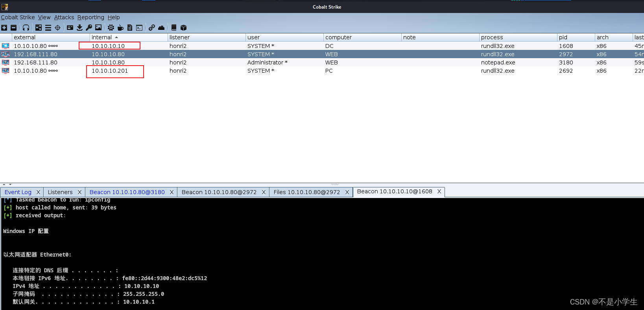Open the Help menu
Image resolution: width=644 pixels, height=310 pixels.
[x=114, y=17]
